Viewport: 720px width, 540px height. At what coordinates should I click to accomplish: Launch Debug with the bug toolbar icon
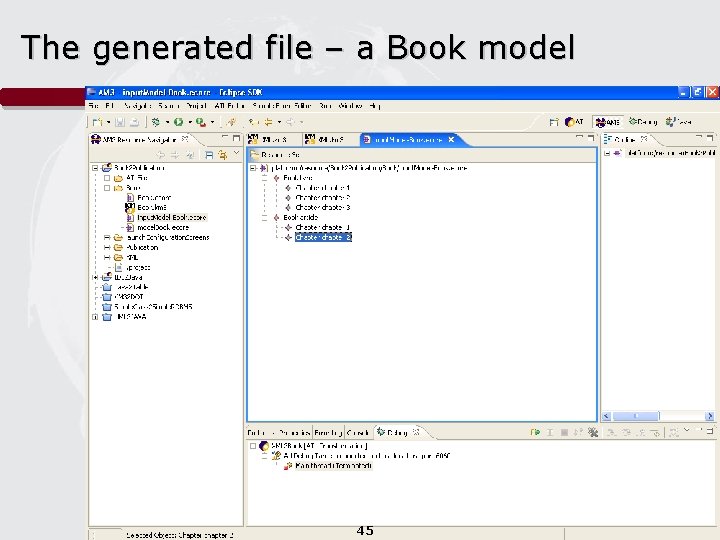156,122
